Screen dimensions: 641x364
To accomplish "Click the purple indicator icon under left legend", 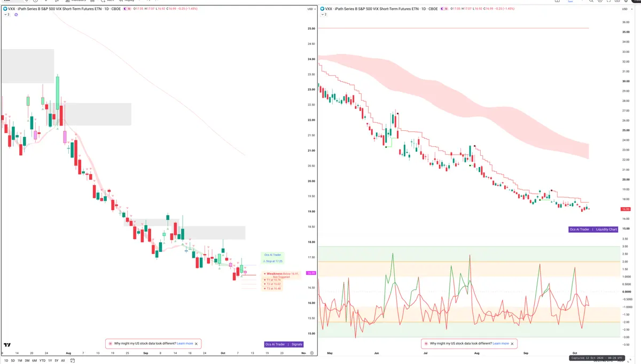I will coord(16,14).
